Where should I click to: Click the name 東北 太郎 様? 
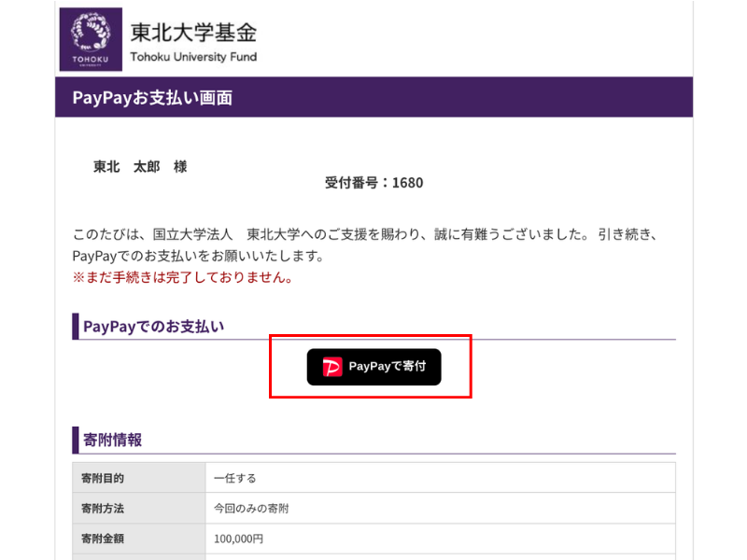140,167
